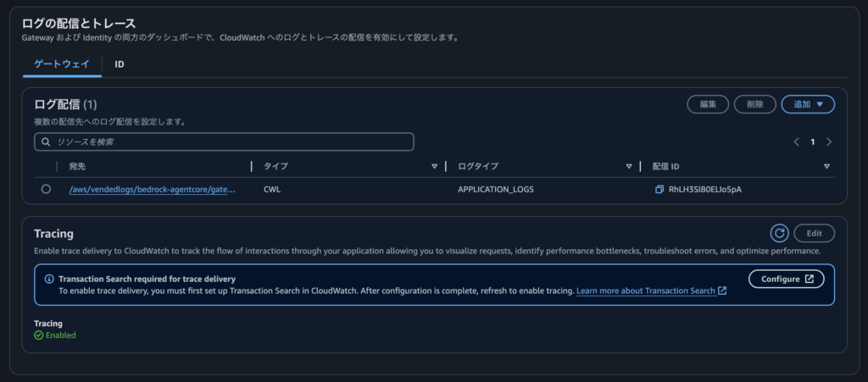Copy the delivery ID RhLH3SlB0ELIo5pA
The image size is (868, 382).
tap(659, 190)
